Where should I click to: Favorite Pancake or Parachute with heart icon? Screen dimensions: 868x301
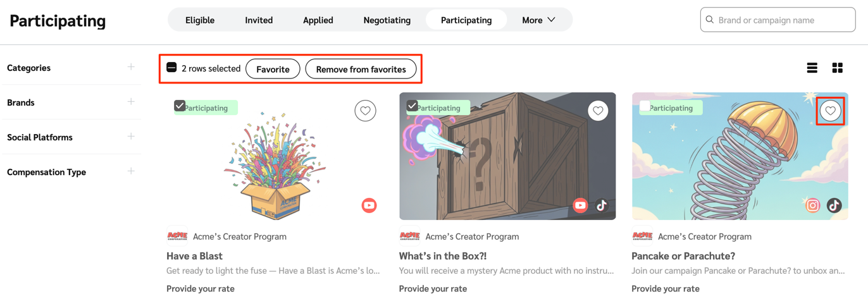(831, 111)
